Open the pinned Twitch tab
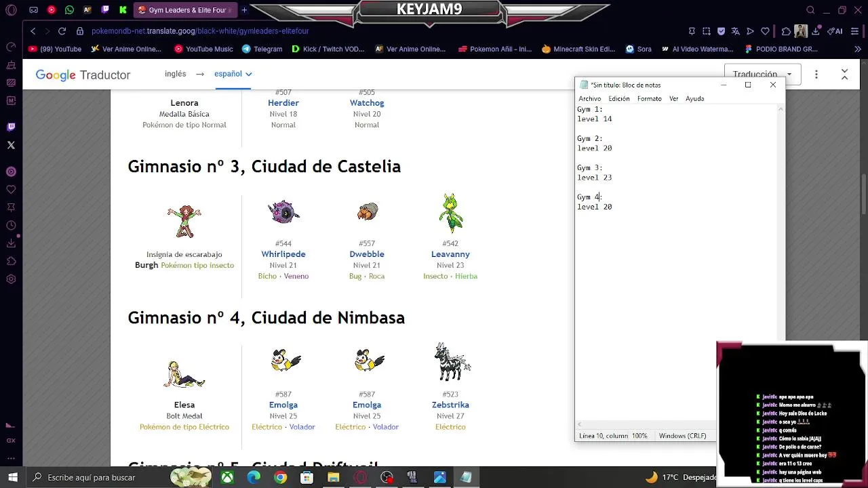This screenshot has width=868, height=488. pos(104,10)
